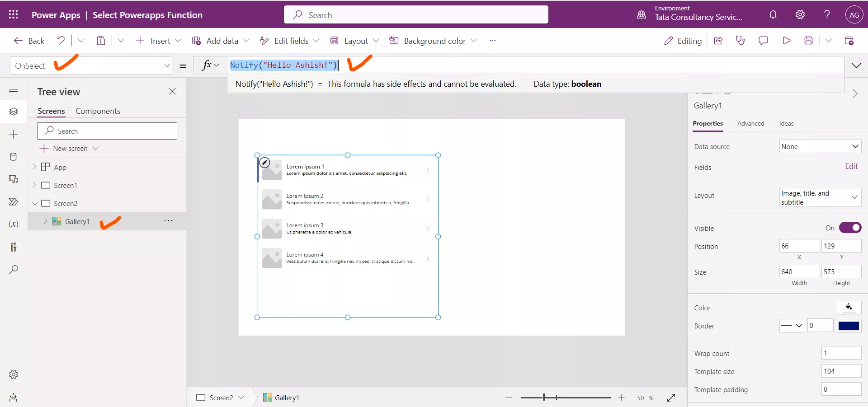
Task: Expand the Screen1 tree node
Action: click(x=34, y=185)
